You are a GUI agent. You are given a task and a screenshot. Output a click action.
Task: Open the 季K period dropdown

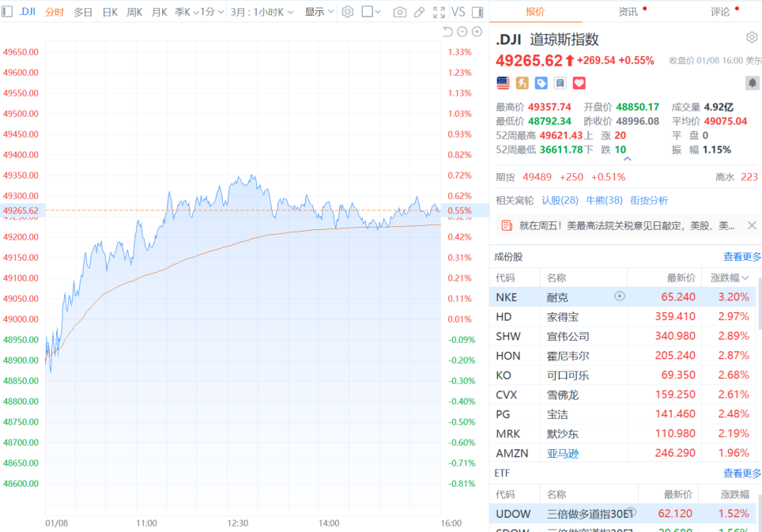coord(187,12)
